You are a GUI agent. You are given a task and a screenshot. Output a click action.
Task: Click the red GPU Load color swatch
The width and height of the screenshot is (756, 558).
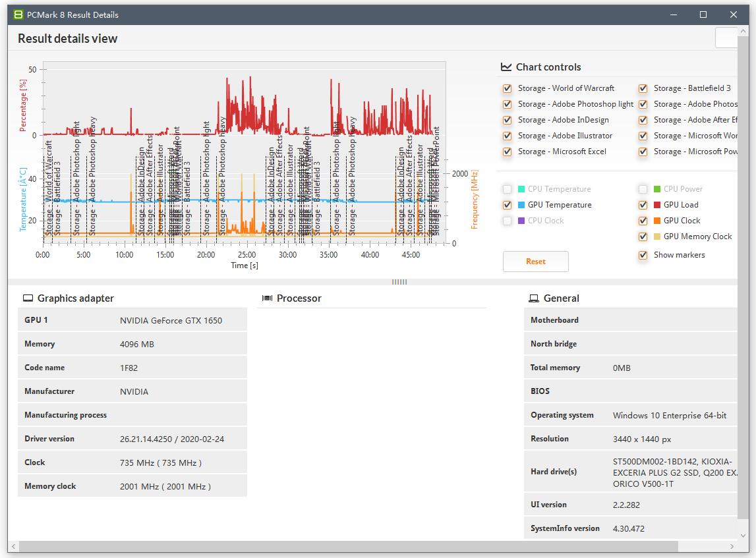[x=657, y=205]
